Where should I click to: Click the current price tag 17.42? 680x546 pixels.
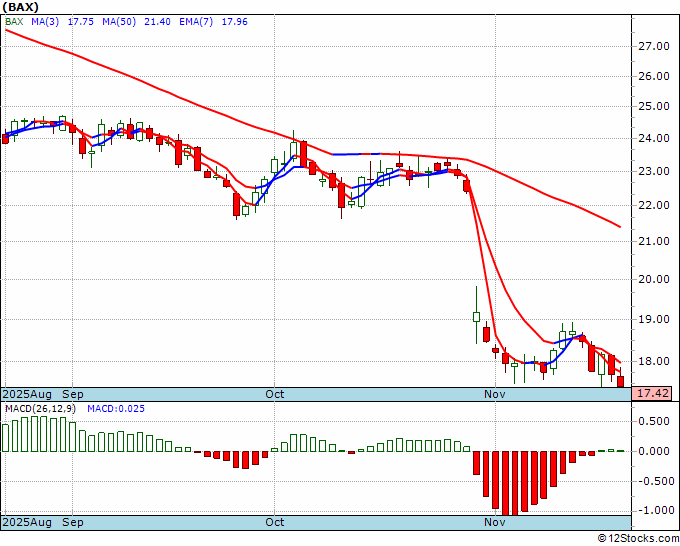click(652, 394)
